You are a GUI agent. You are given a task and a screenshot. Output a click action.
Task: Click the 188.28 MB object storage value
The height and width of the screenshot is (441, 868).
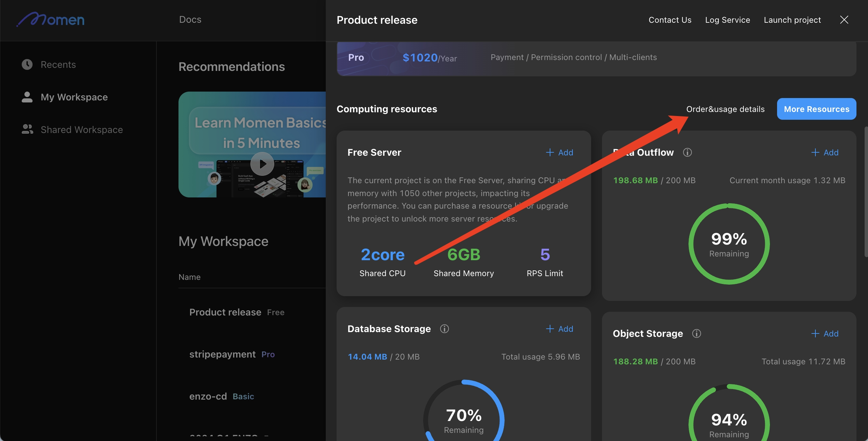(635, 361)
